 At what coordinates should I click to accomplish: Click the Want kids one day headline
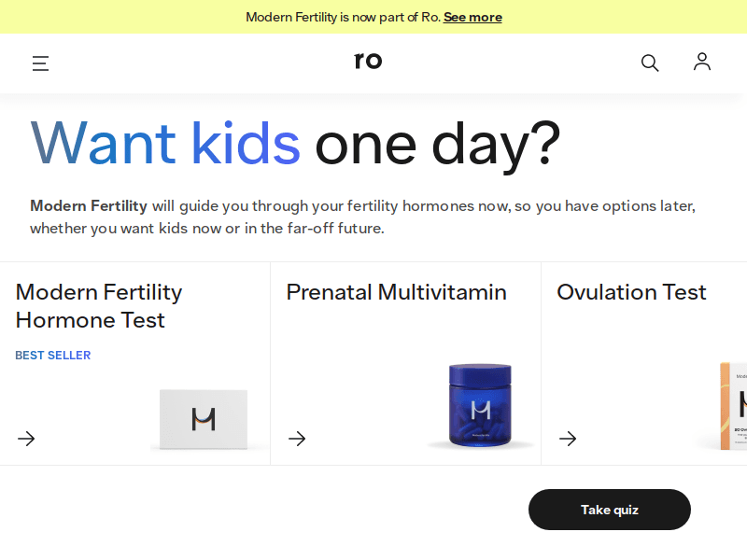(x=295, y=144)
